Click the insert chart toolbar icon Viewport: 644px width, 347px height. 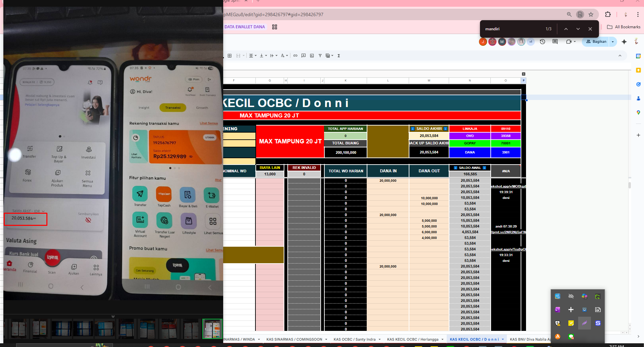pyautogui.click(x=312, y=56)
